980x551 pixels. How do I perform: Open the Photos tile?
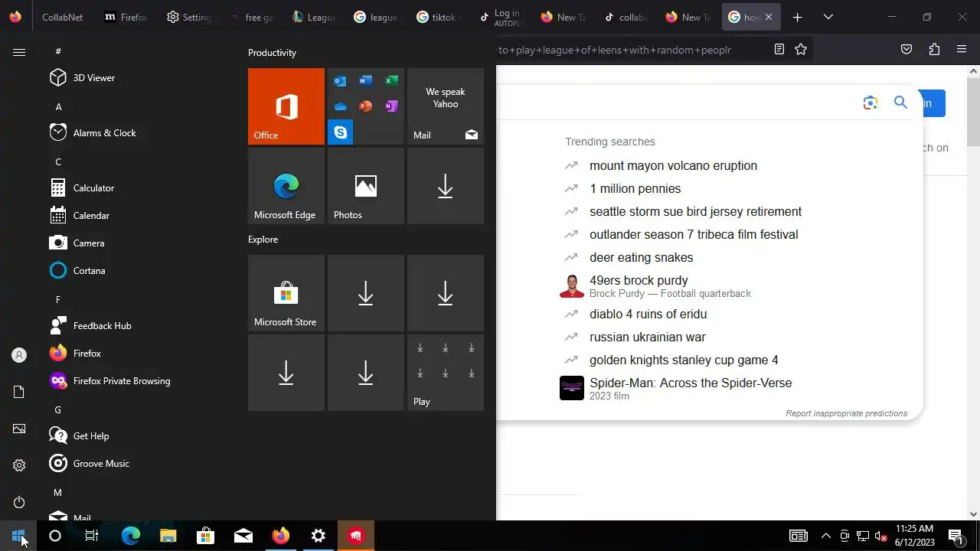366,186
